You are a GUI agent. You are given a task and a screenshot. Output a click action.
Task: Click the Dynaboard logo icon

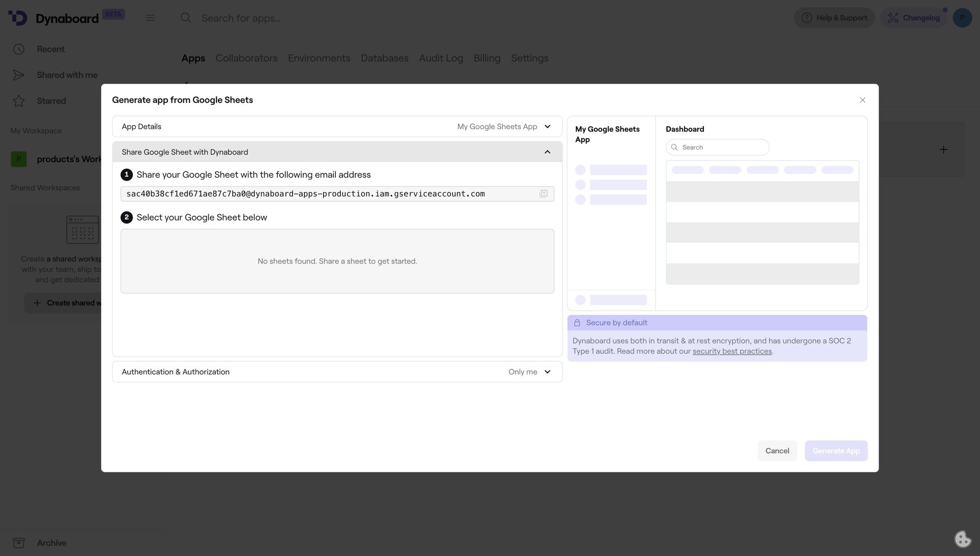click(17, 17)
